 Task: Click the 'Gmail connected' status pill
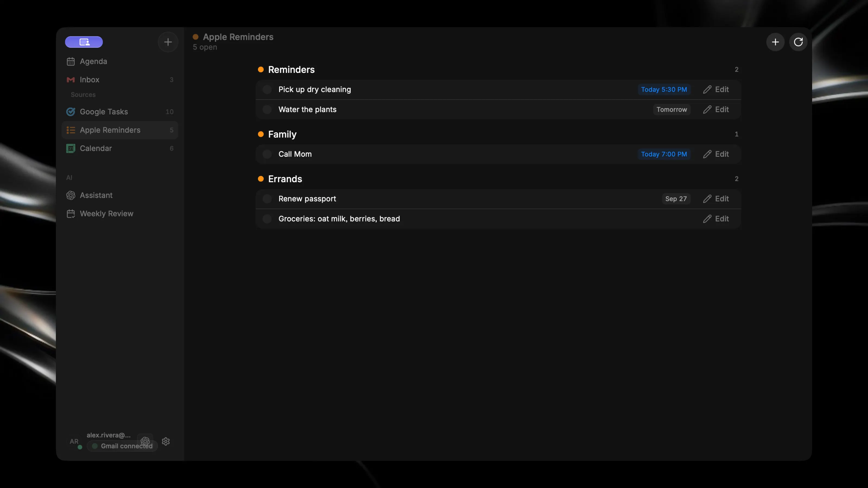122,446
